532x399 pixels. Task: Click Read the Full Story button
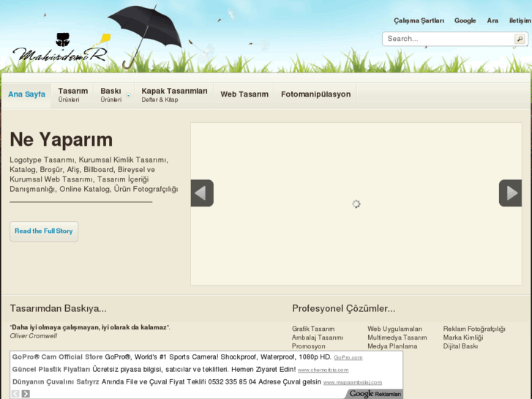pos(44,231)
